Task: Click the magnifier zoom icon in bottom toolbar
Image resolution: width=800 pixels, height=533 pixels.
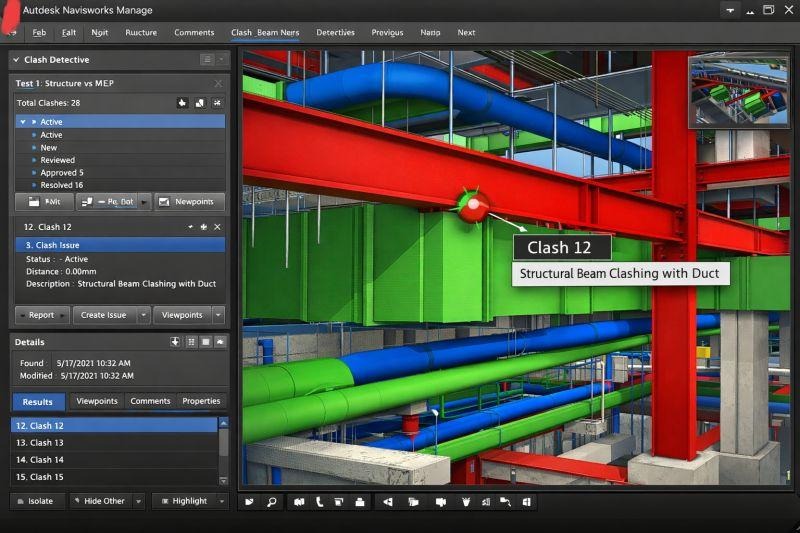Action: point(271,502)
